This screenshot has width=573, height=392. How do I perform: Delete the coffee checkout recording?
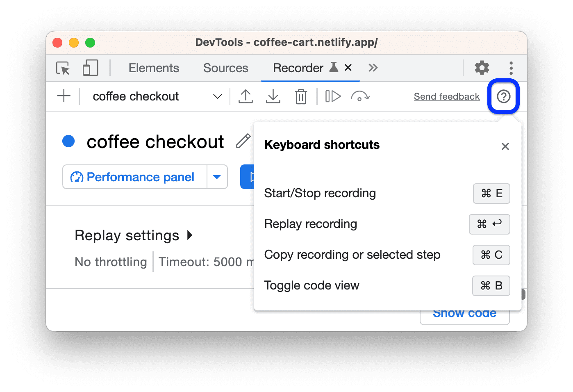301,96
